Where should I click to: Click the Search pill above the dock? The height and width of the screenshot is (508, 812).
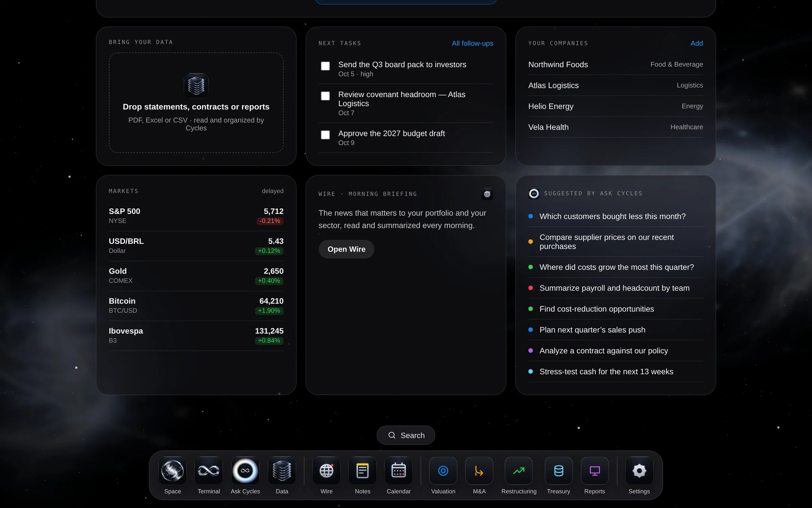[x=406, y=435]
